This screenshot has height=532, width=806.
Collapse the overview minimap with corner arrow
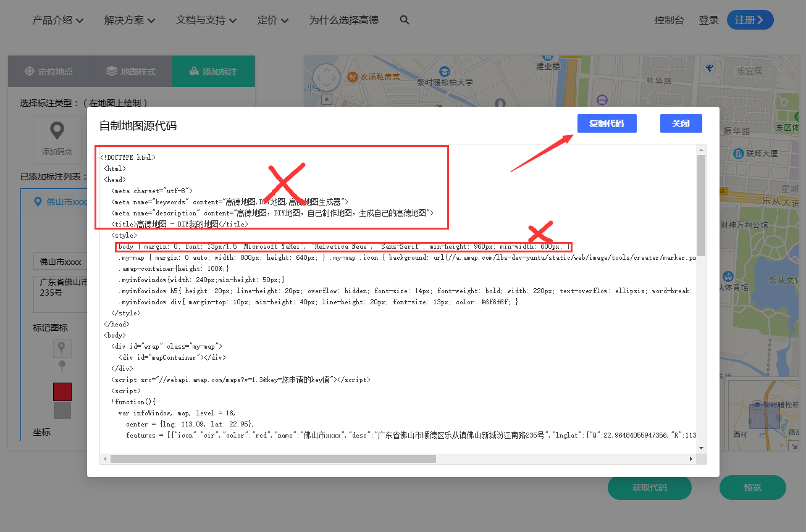(x=793, y=445)
